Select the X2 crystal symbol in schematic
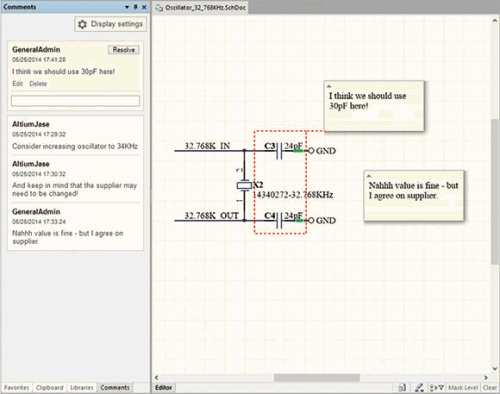Image resolution: width=500 pixels, height=394 pixels. tap(244, 185)
